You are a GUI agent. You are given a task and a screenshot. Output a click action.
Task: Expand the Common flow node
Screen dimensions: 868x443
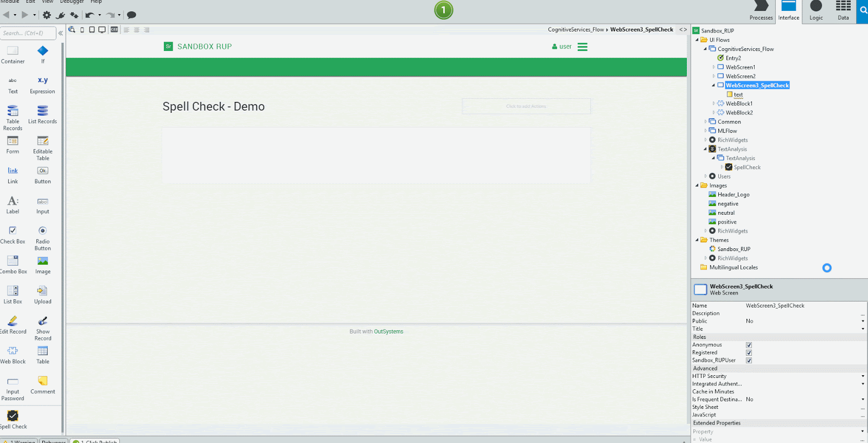pyautogui.click(x=705, y=121)
